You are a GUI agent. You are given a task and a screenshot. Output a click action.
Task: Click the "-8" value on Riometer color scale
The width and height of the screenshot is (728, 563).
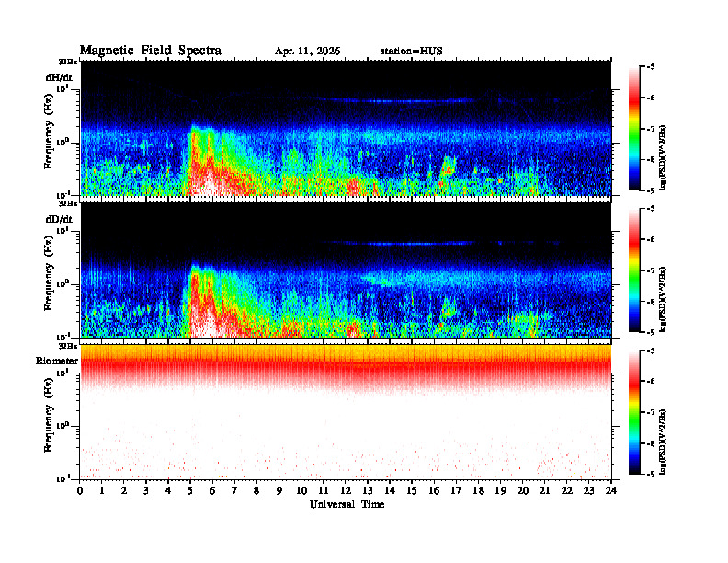651,443
